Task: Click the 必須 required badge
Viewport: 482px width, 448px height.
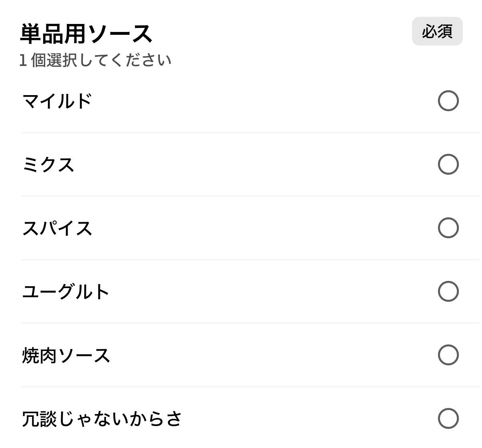Action: click(437, 31)
